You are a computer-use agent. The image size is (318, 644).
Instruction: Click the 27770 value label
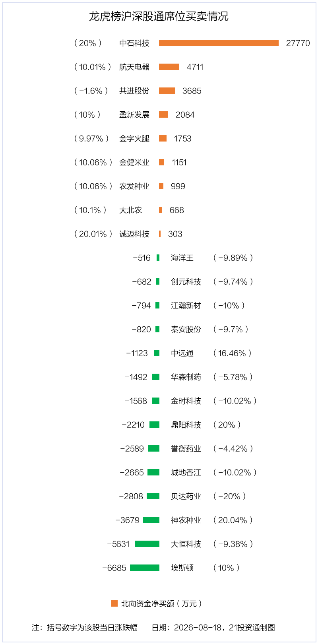pyautogui.click(x=298, y=43)
